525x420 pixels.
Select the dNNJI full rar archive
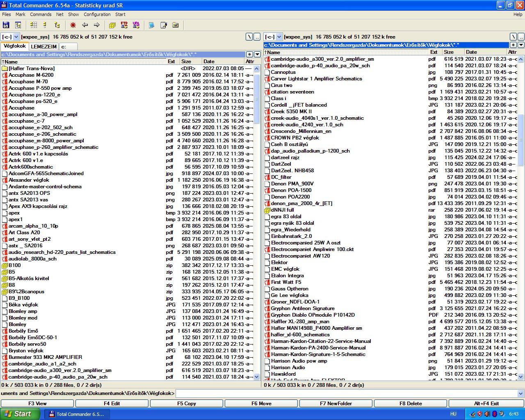390,210
